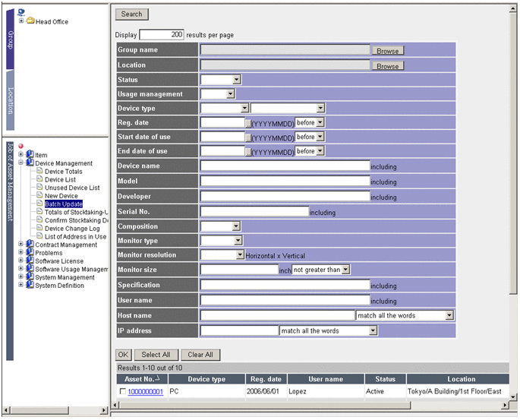Open the Reg. date calendar picker

pyautogui.click(x=247, y=122)
